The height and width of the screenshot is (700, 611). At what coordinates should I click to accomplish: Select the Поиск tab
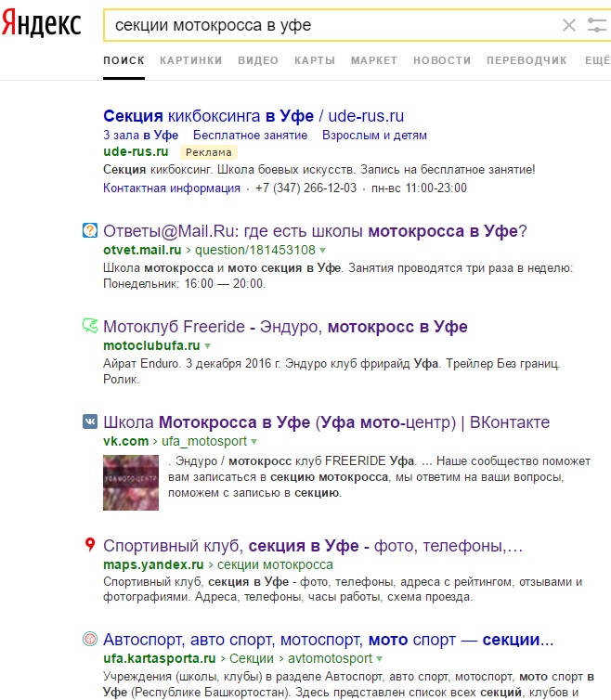point(123,60)
